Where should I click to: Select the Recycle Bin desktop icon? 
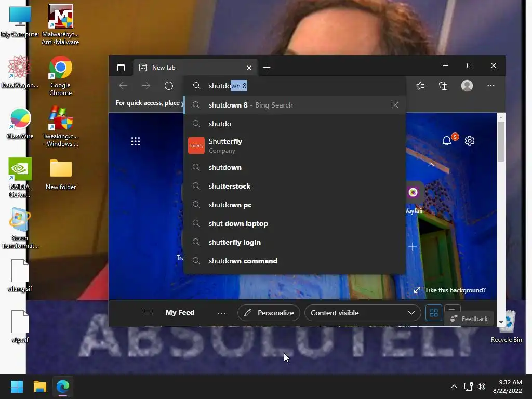click(x=506, y=327)
